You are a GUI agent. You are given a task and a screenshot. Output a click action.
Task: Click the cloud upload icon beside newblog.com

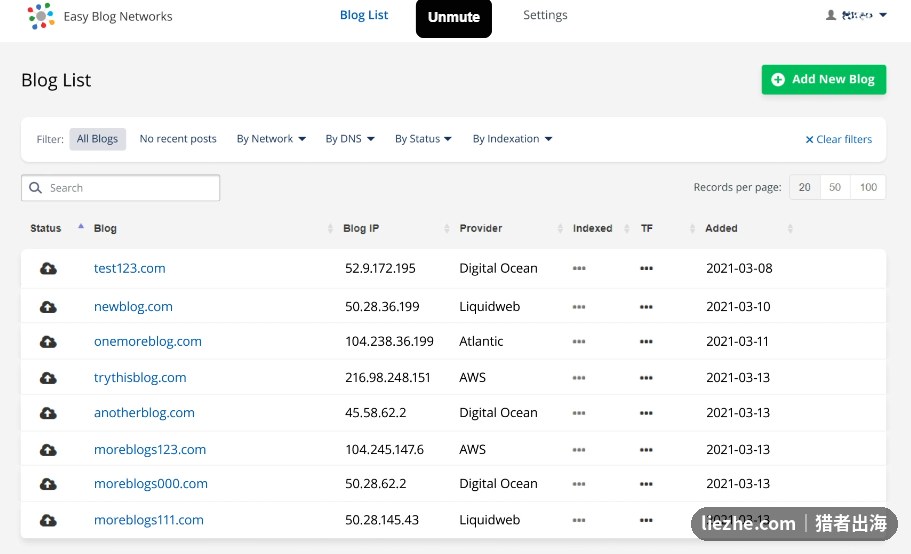[x=48, y=307]
